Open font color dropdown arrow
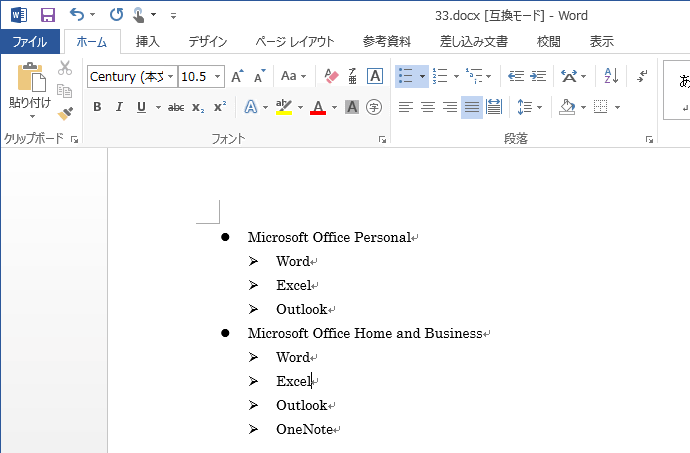This screenshot has width=690, height=453. 334,107
